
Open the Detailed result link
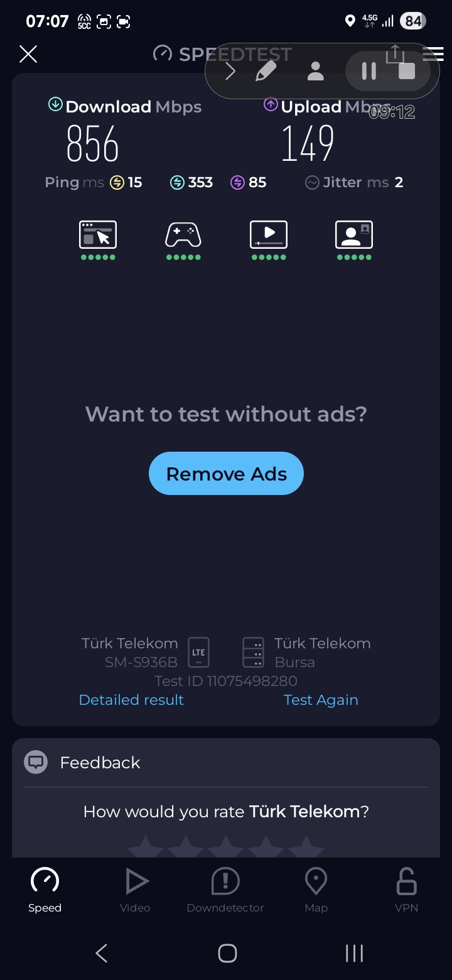click(131, 700)
